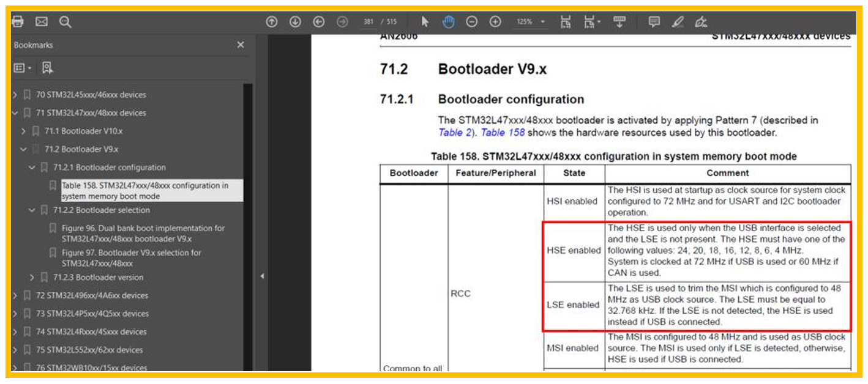Open the 125% zoom level dropdown
The height and width of the screenshot is (384, 868).
[530, 22]
